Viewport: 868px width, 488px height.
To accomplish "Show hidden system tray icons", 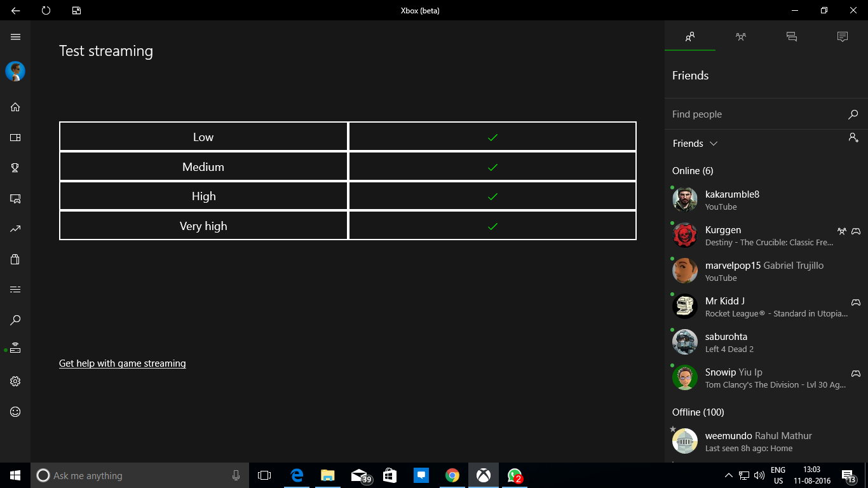I will coord(729,475).
